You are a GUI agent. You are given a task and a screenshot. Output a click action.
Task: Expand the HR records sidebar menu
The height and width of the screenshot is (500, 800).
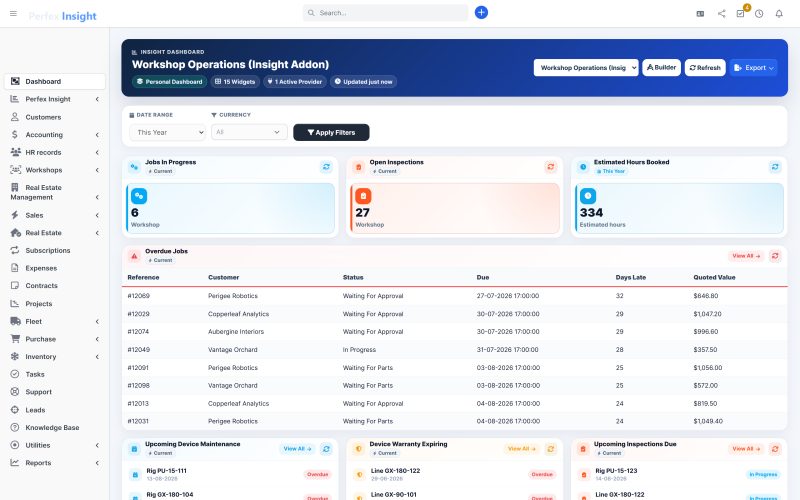54,152
